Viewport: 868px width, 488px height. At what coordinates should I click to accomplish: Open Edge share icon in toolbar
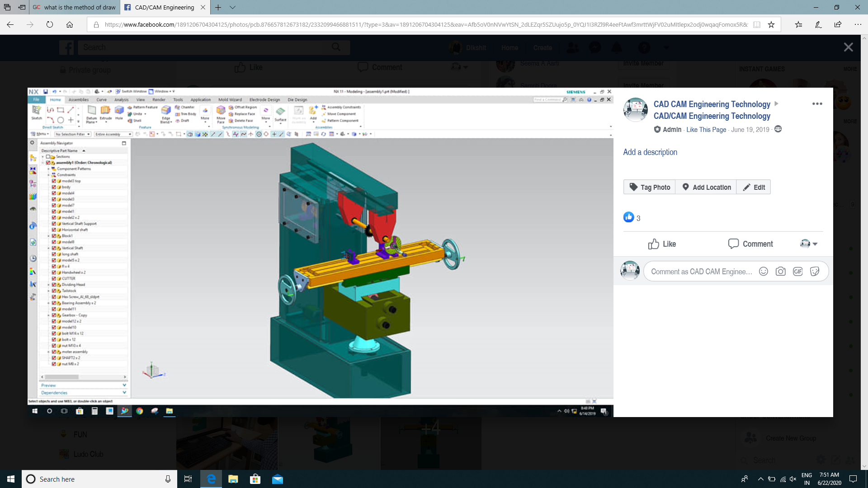pos(838,25)
